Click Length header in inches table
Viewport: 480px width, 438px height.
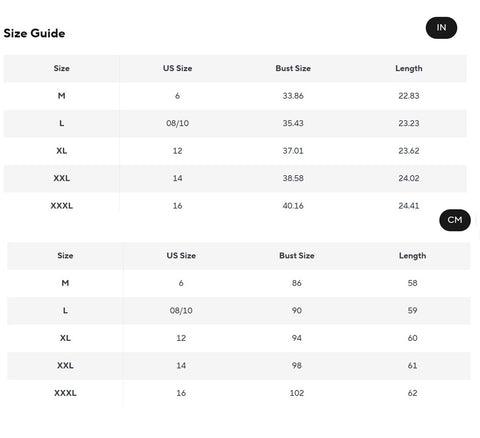click(x=409, y=68)
